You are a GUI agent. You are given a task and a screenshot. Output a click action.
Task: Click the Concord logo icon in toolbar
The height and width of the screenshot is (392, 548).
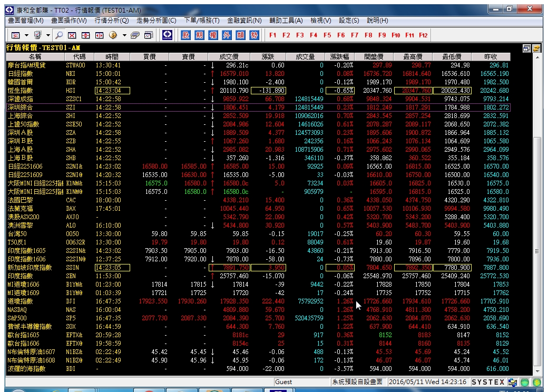(168, 35)
